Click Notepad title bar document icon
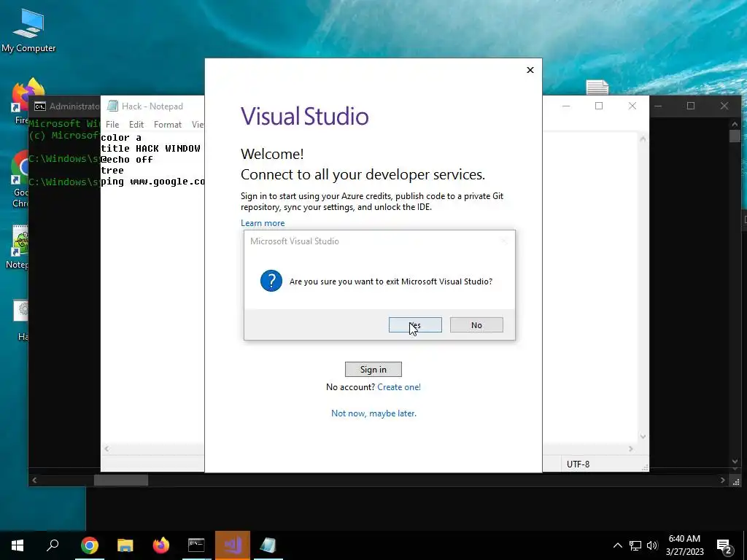 pyautogui.click(x=112, y=106)
